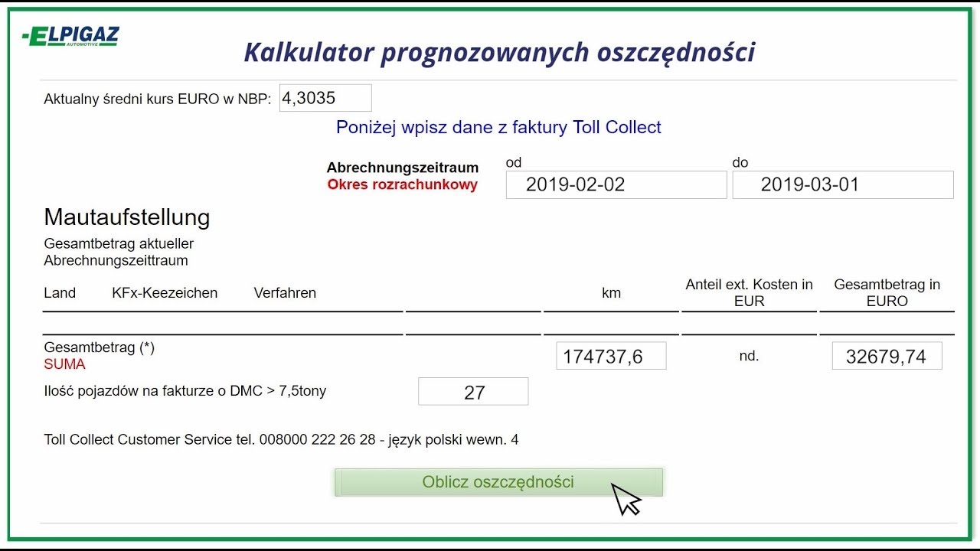
Task: Click the red SUMA label
Action: [x=64, y=364]
